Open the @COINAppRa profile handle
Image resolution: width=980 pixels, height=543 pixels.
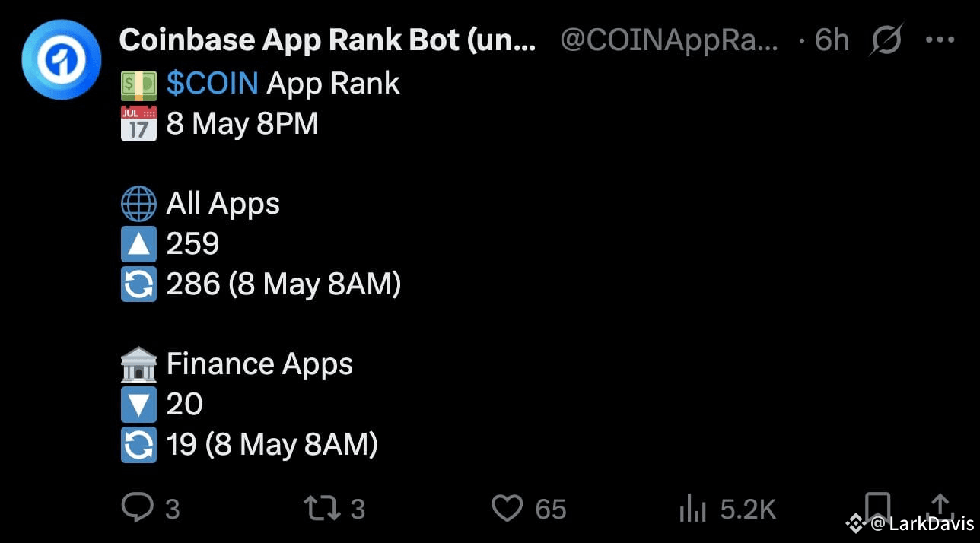tap(668, 40)
